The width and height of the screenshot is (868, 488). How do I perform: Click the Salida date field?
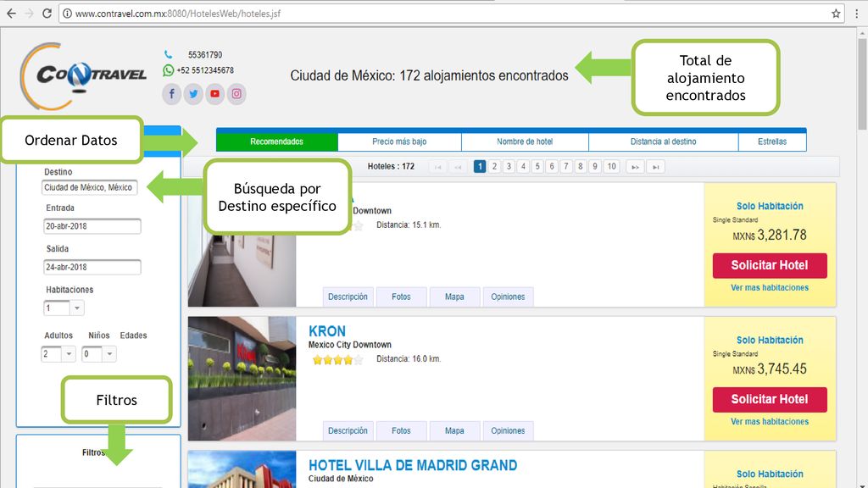tap(92, 267)
